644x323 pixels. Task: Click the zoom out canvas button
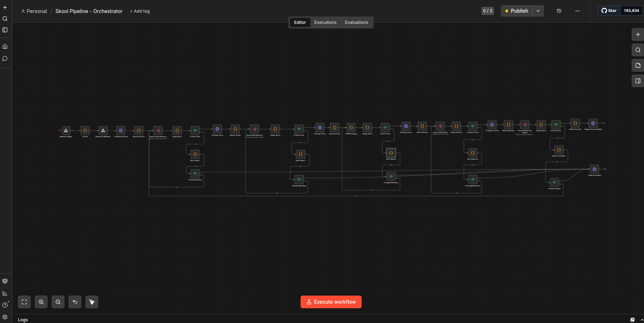(x=58, y=302)
